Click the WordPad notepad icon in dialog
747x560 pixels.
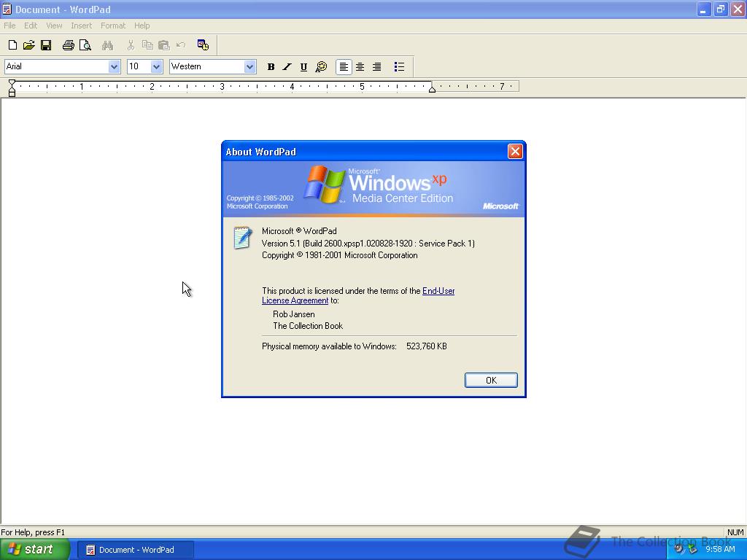point(242,238)
